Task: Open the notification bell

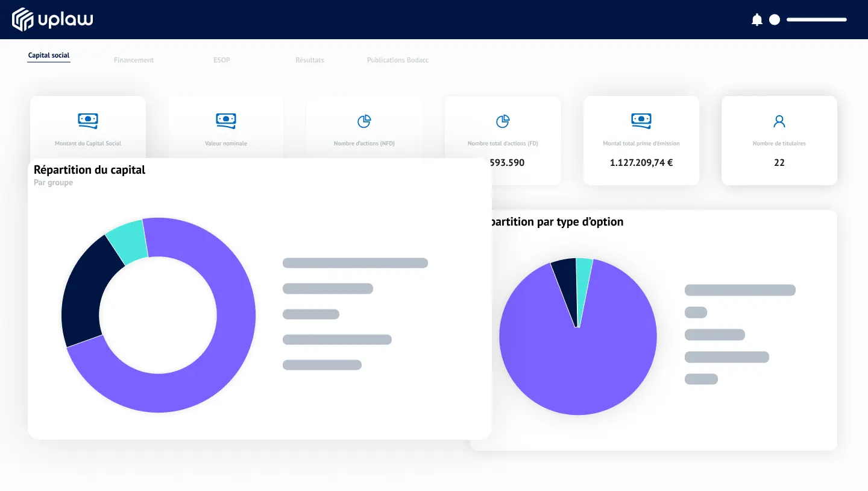Action: 758,19
